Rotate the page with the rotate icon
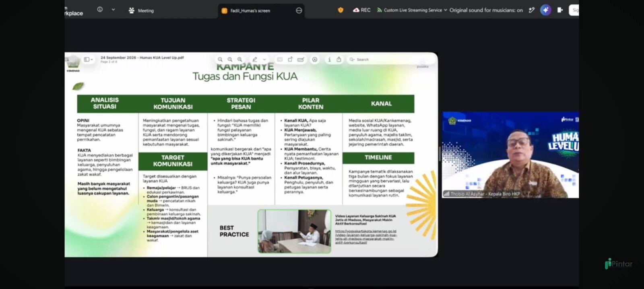 point(290,60)
